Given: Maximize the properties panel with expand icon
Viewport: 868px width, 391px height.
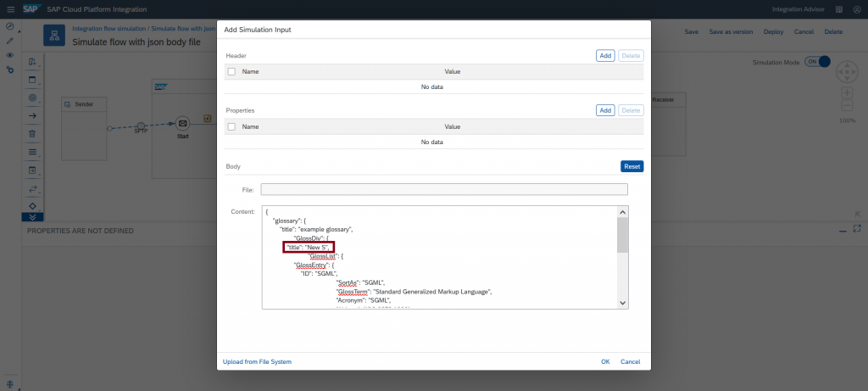Looking at the screenshot, I should coord(857,229).
